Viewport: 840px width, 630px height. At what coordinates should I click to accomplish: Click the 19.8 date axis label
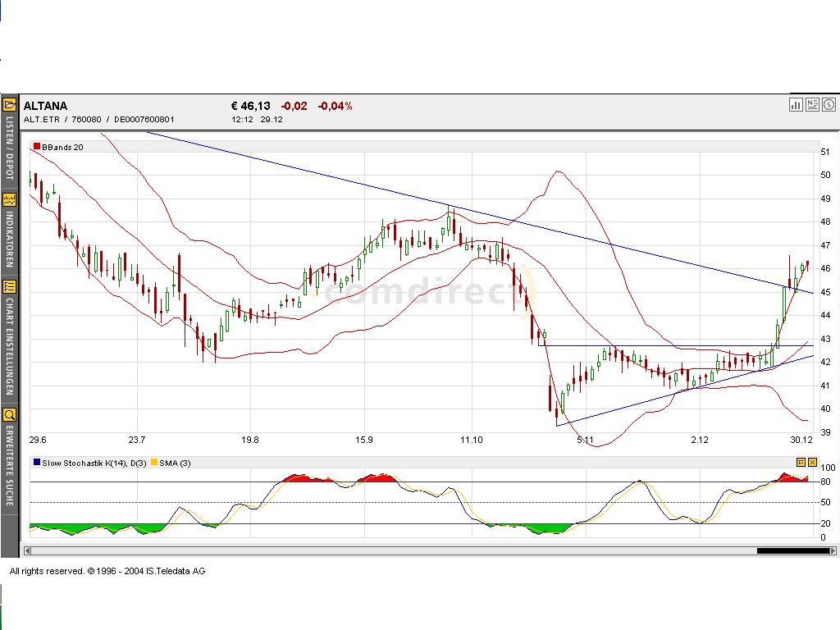tap(249, 440)
